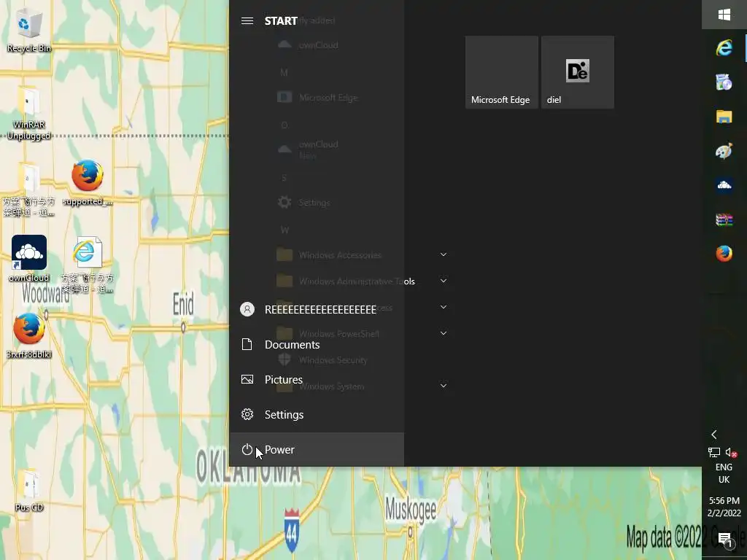Open Paint palette icon in taskbar
This screenshot has height=560, width=747.
(724, 151)
